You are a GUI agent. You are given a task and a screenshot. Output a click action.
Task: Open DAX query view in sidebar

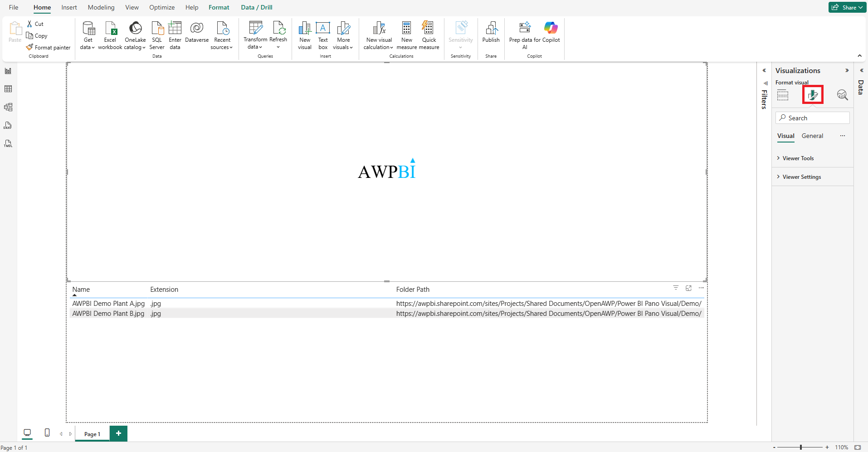[x=8, y=125]
